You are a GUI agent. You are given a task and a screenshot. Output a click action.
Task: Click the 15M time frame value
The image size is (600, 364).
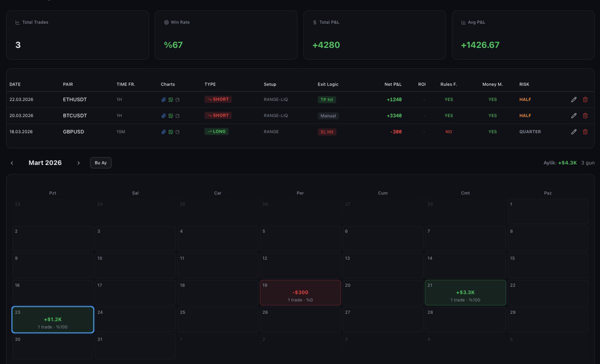121,131
